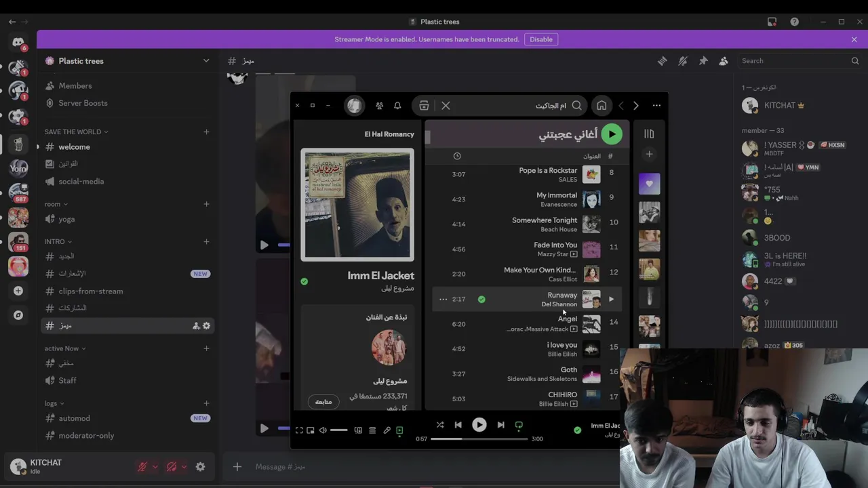The width and height of the screenshot is (868, 488).
Task: Open Spotify notifications bell icon
Action: click(397, 106)
